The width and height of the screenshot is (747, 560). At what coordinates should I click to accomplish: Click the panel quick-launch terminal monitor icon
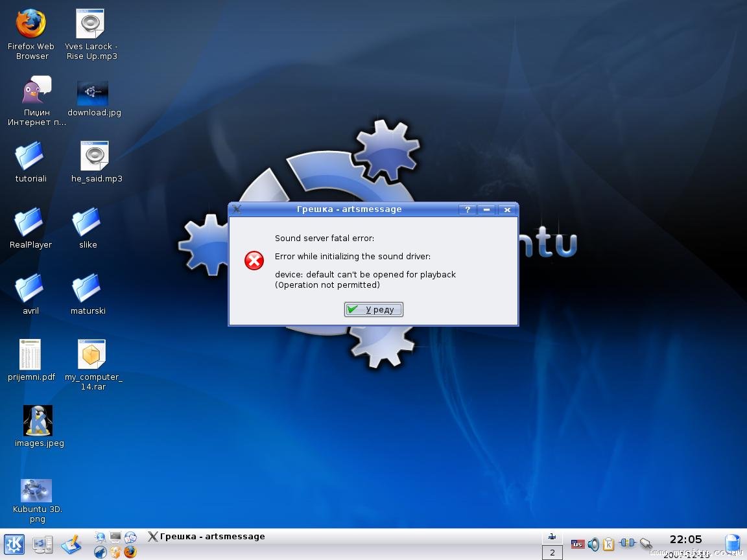(x=115, y=537)
